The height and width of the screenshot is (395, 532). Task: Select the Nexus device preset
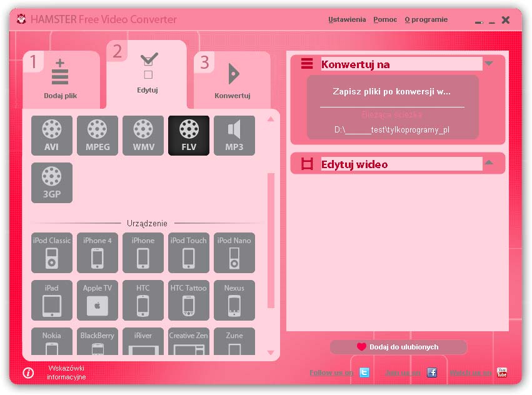click(x=234, y=300)
